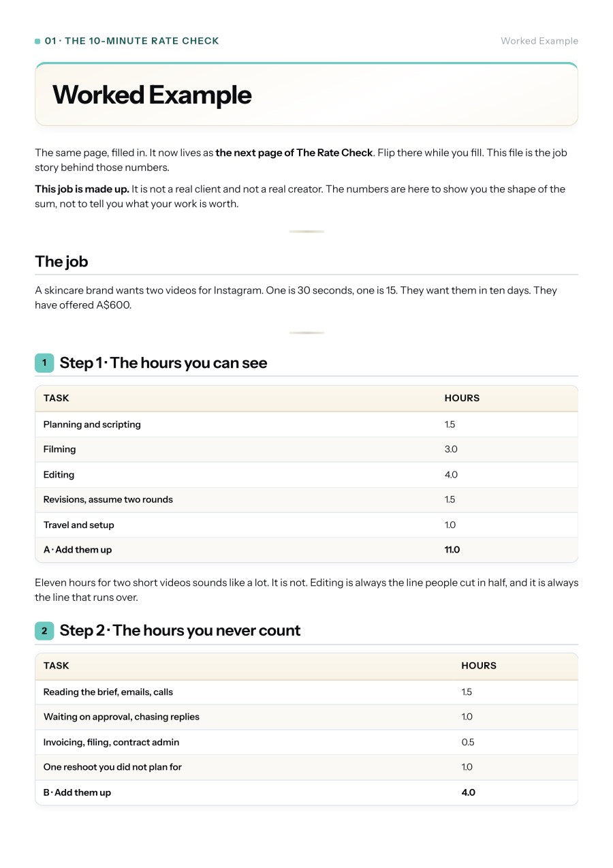Viewport: 613px width, 868px height.
Task: Click the teal dot before the header title
Action: click(37, 42)
